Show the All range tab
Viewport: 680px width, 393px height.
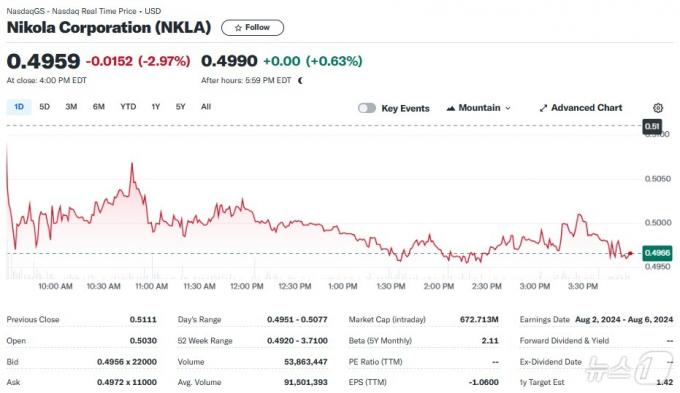[x=206, y=107]
